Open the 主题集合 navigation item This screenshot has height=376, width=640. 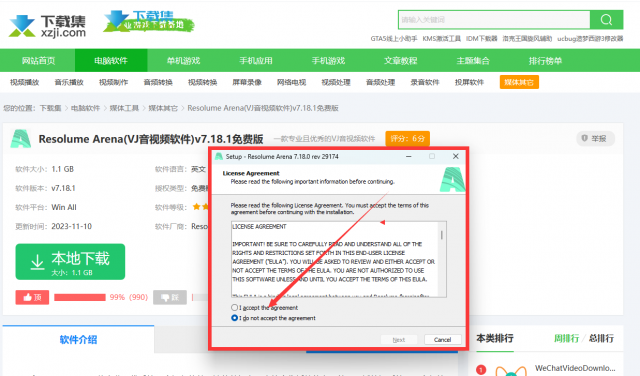point(473,61)
